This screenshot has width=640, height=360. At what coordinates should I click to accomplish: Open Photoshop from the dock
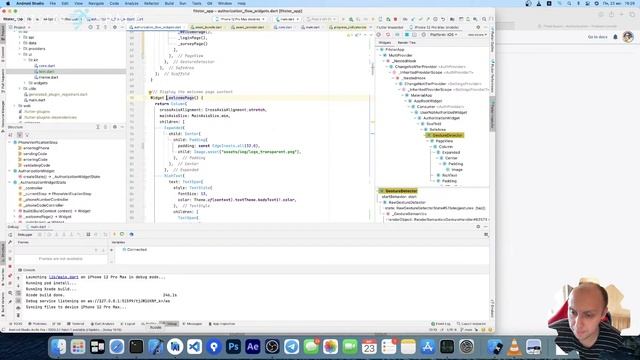tap(233, 347)
